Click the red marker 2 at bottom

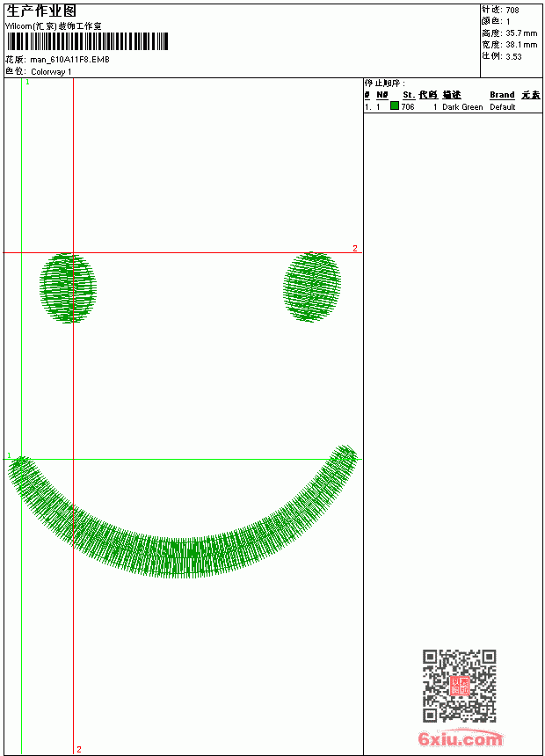click(79, 749)
